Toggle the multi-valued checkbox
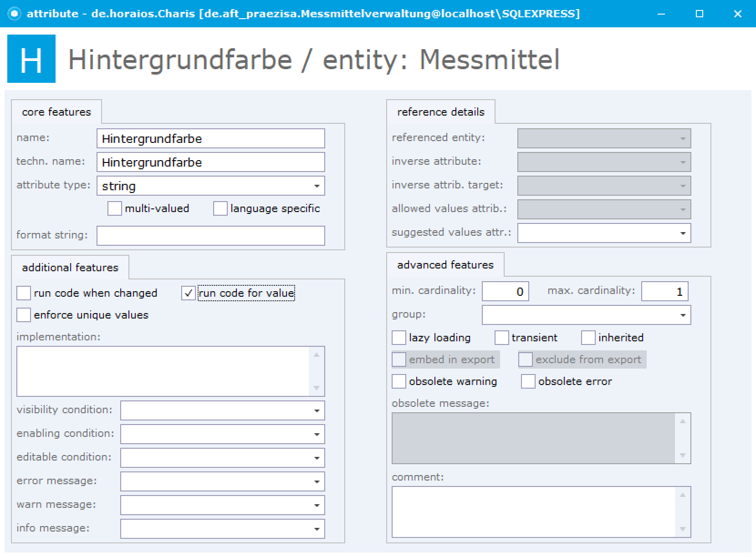 (x=115, y=208)
